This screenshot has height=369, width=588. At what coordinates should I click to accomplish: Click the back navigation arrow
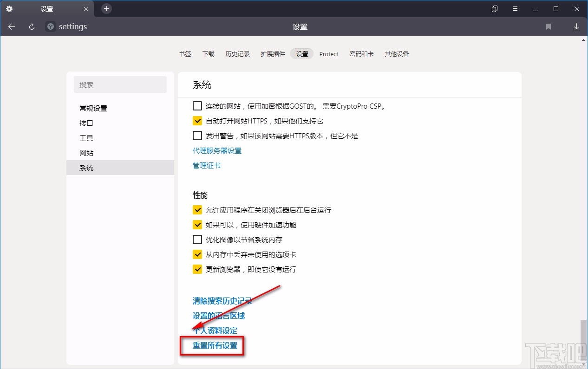click(11, 26)
